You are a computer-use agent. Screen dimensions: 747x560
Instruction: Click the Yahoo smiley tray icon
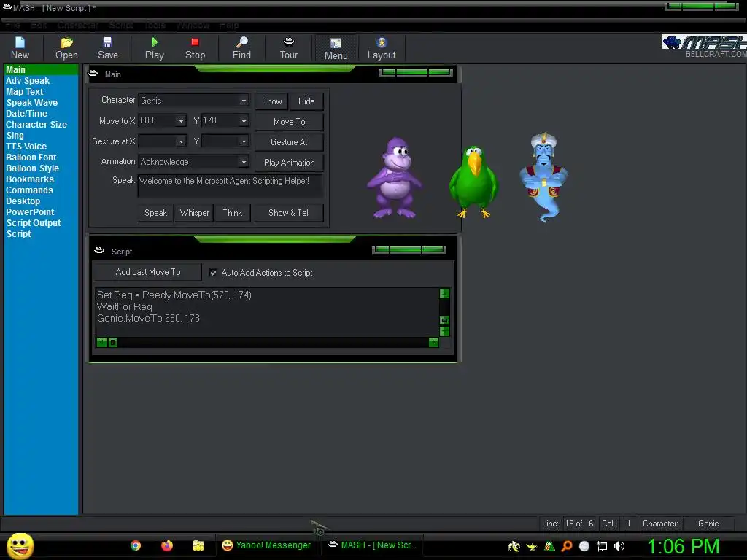point(584,546)
